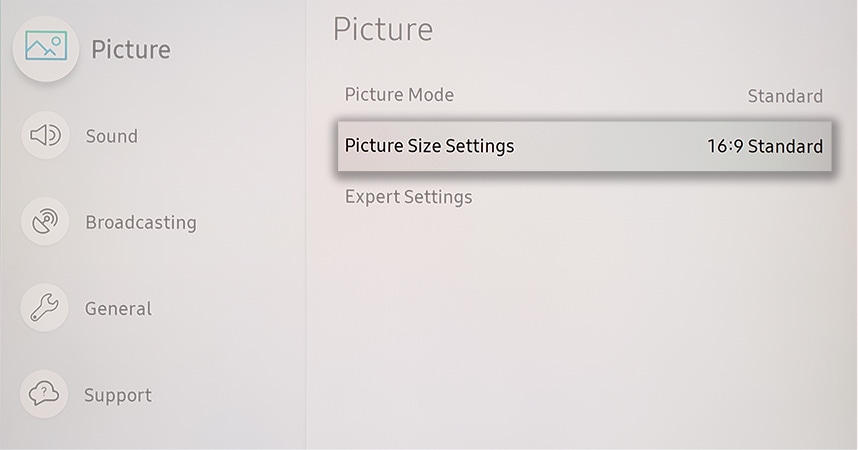The height and width of the screenshot is (450, 858).
Task: Open the General settings label
Action: 118,309
